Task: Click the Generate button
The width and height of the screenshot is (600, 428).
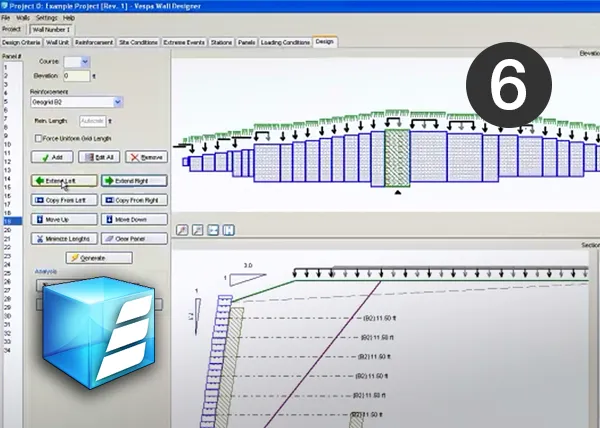Action: click(99, 258)
